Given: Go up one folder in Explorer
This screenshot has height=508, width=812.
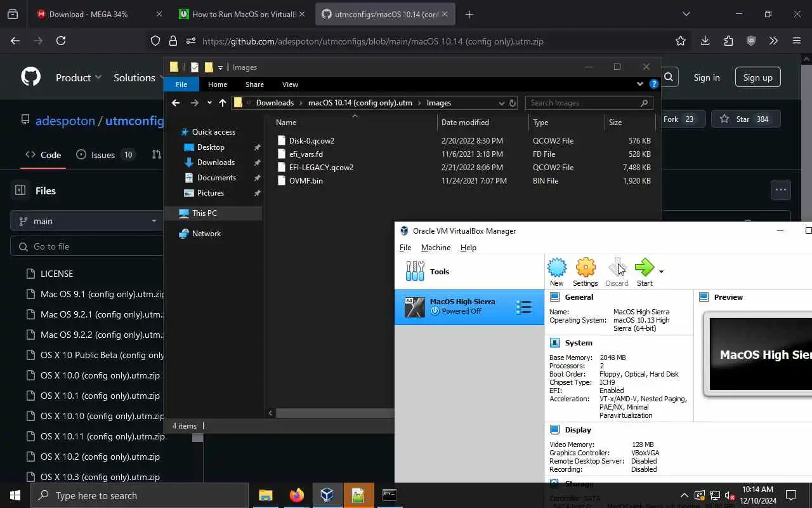Looking at the screenshot, I should [223, 103].
